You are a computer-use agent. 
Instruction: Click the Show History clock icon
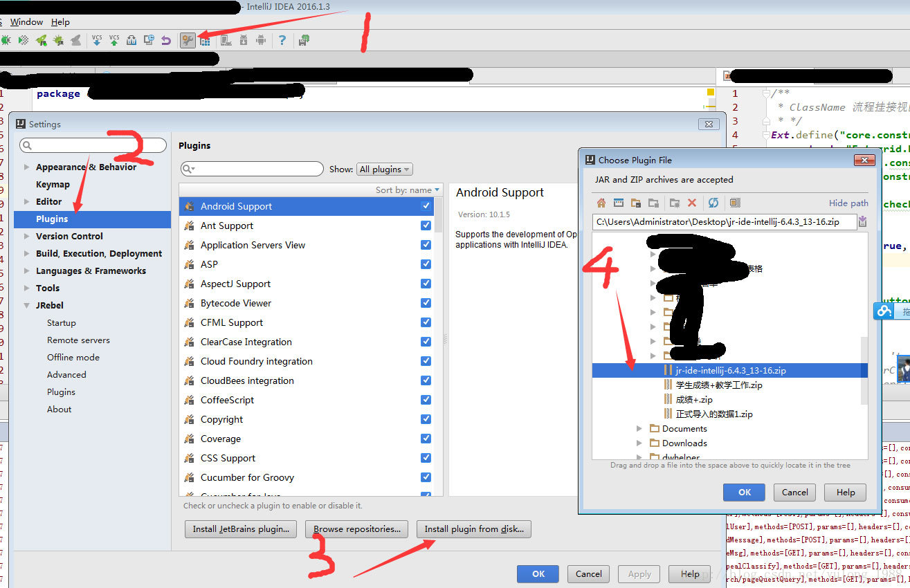[149, 41]
